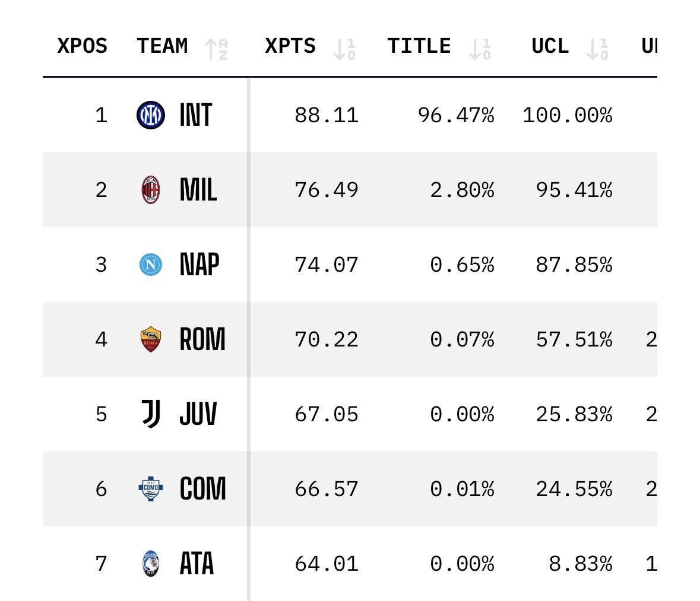This screenshot has width=700, height=601.
Task: Open the ROM team link
Action: [202, 339]
